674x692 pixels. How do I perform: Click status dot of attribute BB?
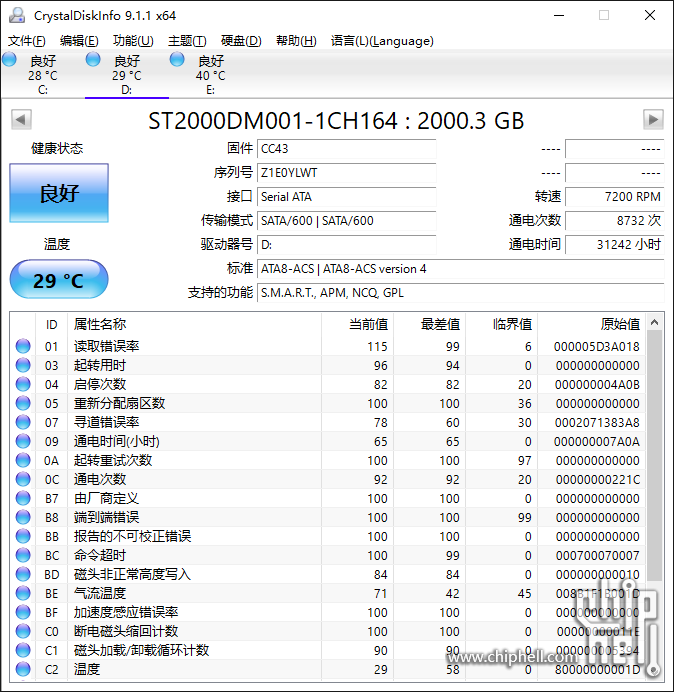23,536
